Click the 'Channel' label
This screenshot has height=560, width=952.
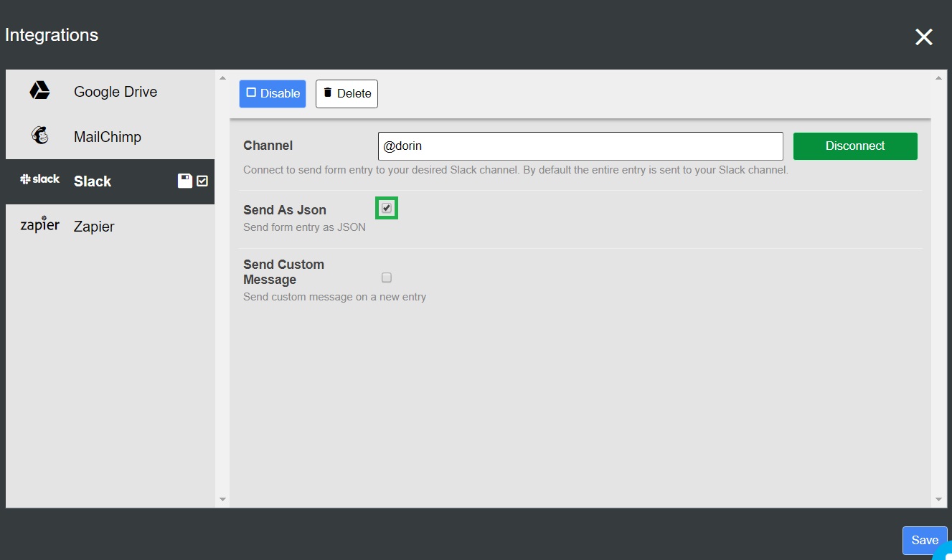[268, 146]
